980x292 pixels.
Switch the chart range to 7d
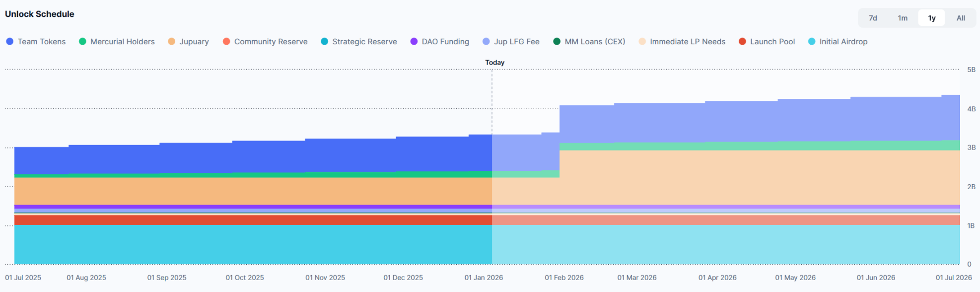pos(873,18)
